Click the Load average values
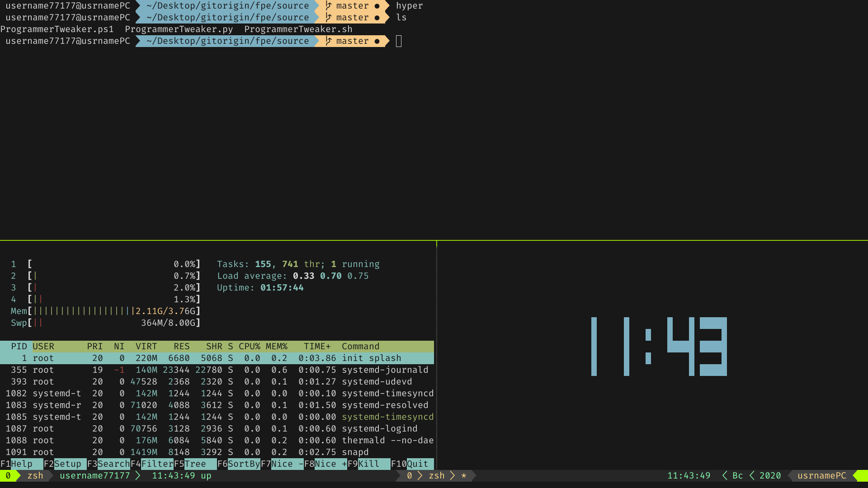 click(331, 276)
